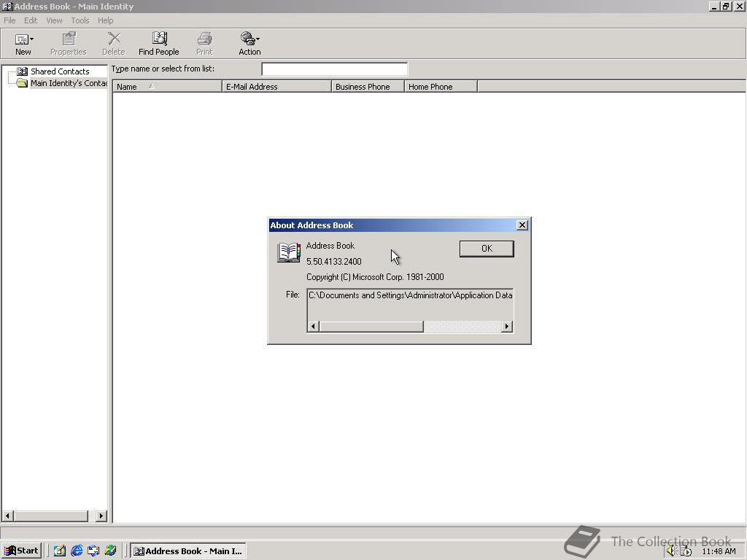
Task: Click the folder tree horizontal scrollbar thumb
Action: pos(51,516)
